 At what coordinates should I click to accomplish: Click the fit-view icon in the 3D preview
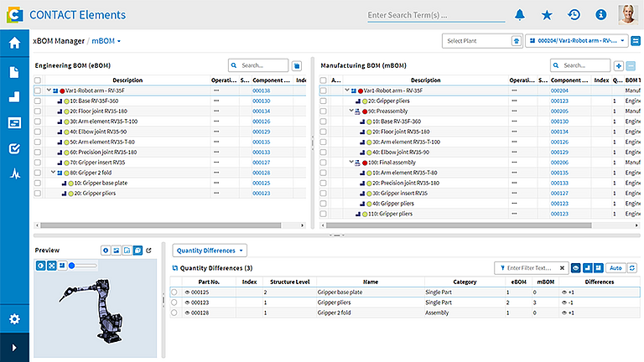click(x=51, y=266)
